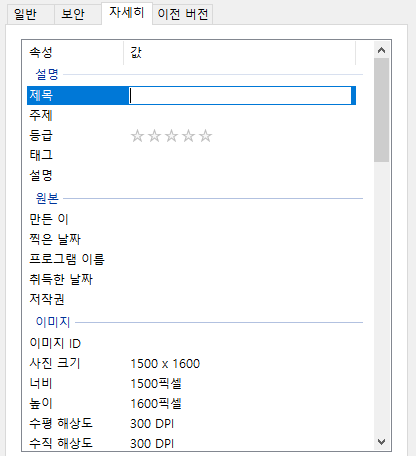Click scrollbar down arrow
This screenshot has height=456, width=416.
coord(382,442)
